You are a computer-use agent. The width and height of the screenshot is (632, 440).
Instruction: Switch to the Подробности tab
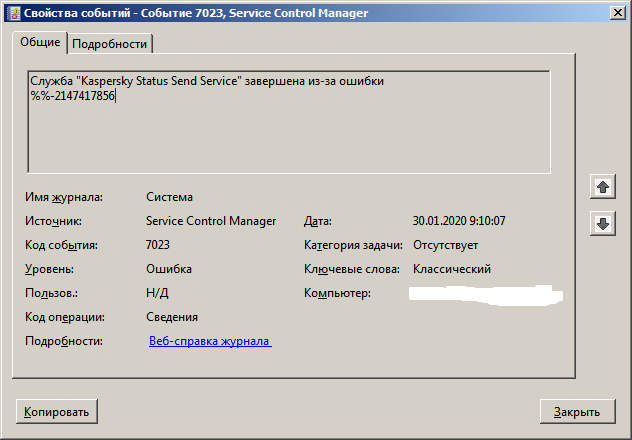[110, 43]
